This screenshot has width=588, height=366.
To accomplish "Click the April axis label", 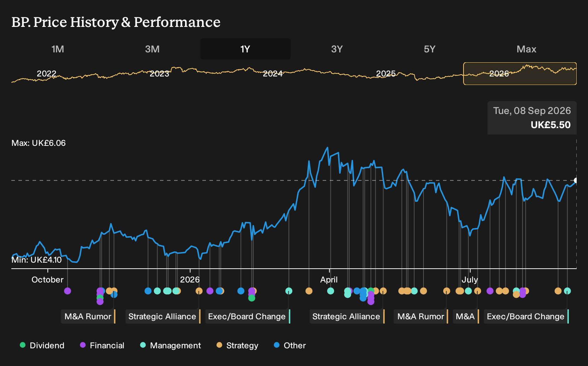I will [329, 280].
